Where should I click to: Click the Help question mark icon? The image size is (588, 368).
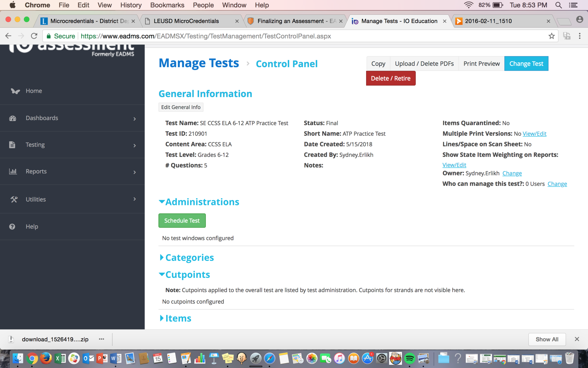[x=12, y=227]
